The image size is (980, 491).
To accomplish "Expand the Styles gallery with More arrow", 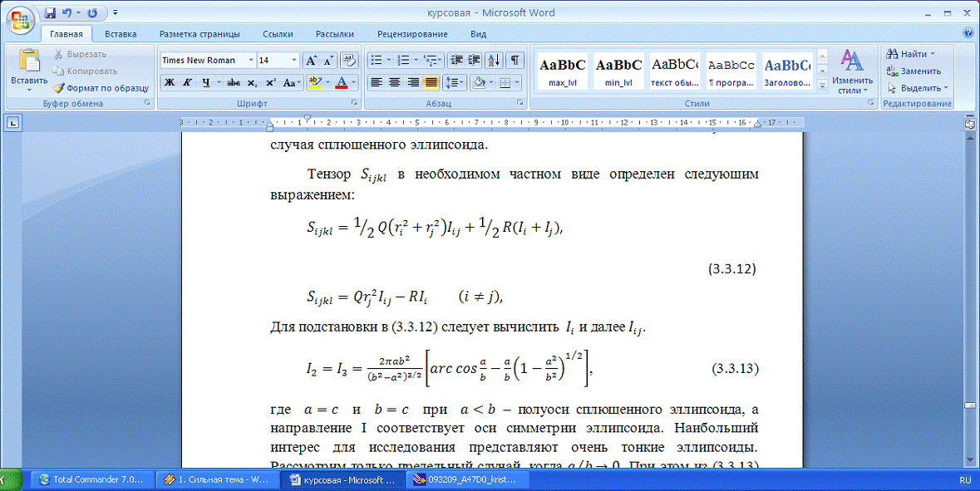I will [x=822, y=85].
